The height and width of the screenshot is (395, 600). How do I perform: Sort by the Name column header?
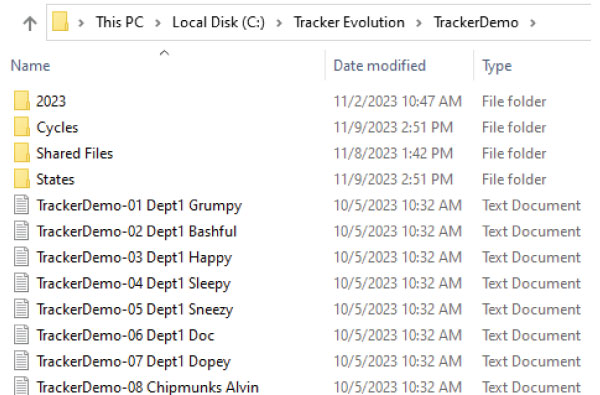[x=30, y=66]
